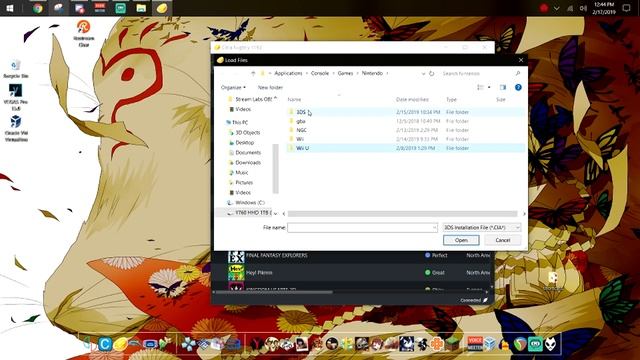Open help with the blue question mark

(x=518, y=87)
